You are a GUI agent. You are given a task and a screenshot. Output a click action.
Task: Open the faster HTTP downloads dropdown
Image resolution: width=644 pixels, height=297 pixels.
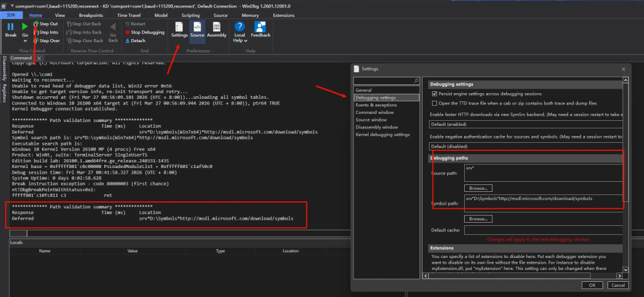[x=526, y=124]
